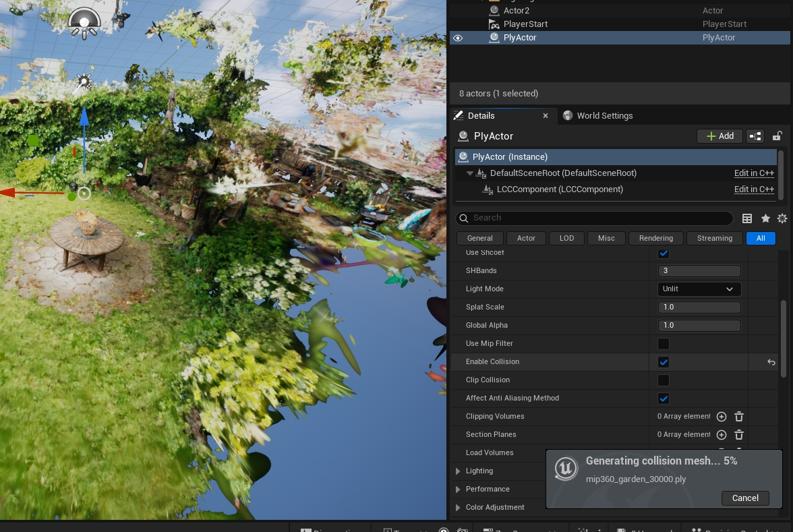
Task: Collapse the DefaultSceneRoot component tree
Action: point(470,173)
